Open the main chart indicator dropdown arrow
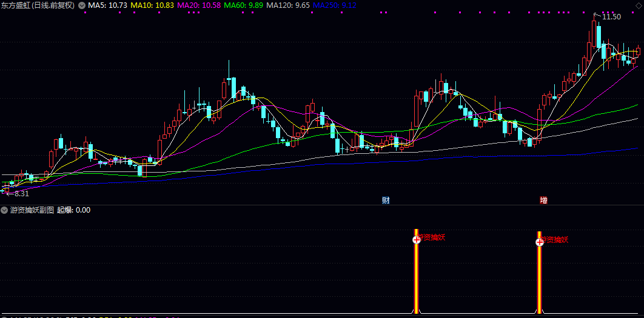This screenshot has height=318, width=644. point(82,5)
